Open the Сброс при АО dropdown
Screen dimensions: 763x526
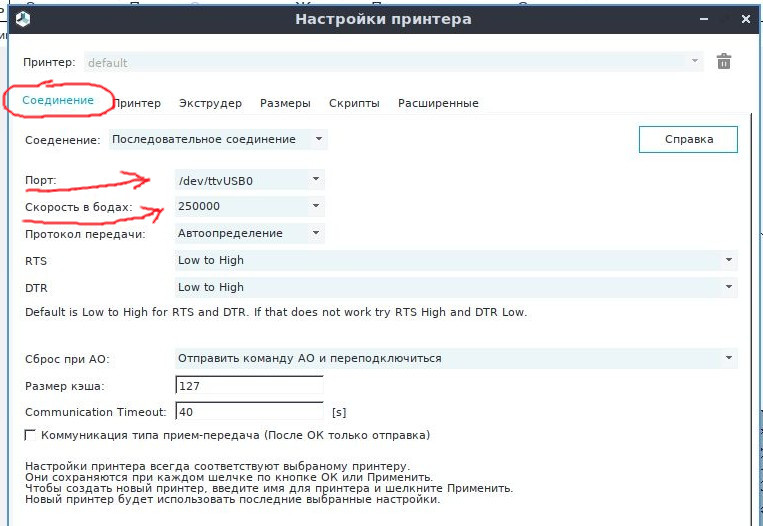pyautogui.click(x=455, y=358)
